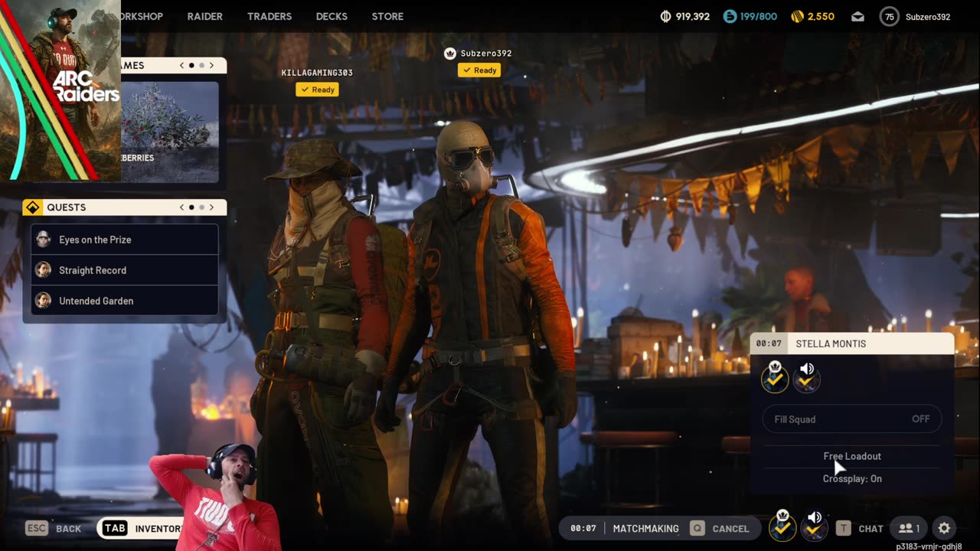
Task: Open the Decks tab
Action: pyautogui.click(x=332, y=16)
